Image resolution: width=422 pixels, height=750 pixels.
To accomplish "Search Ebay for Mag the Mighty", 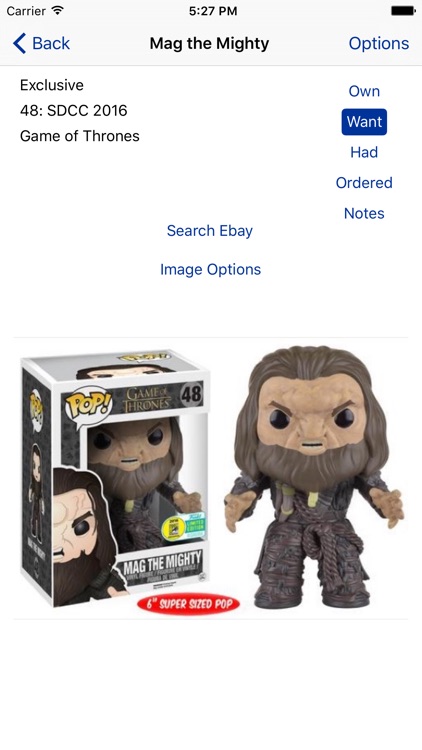I will pyautogui.click(x=210, y=231).
